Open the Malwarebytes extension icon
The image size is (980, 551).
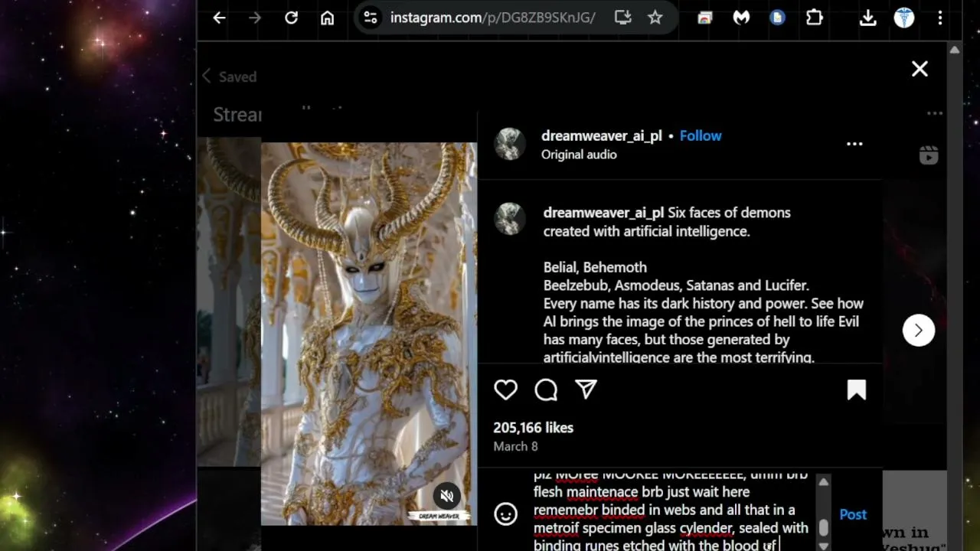pos(741,18)
